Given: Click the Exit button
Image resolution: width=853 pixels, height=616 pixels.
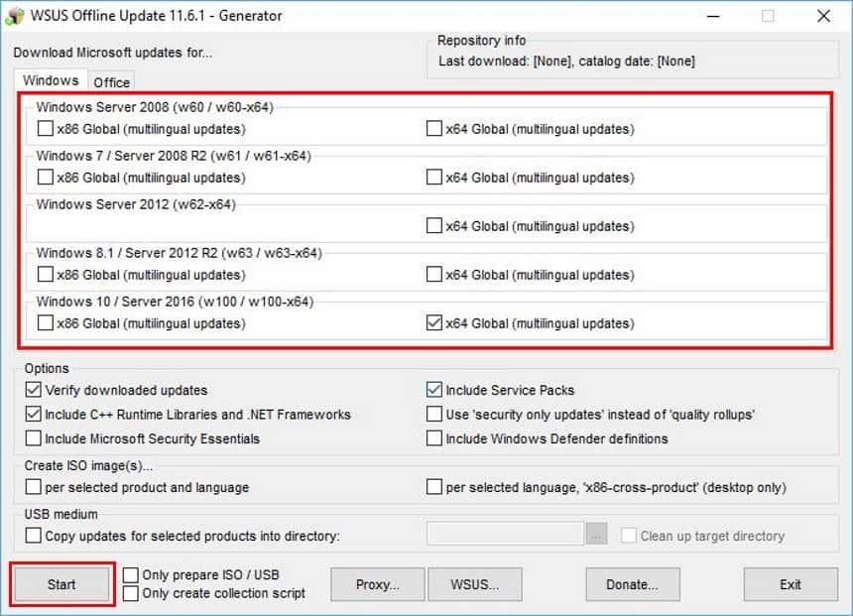Looking at the screenshot, I should tap(791, 584).
